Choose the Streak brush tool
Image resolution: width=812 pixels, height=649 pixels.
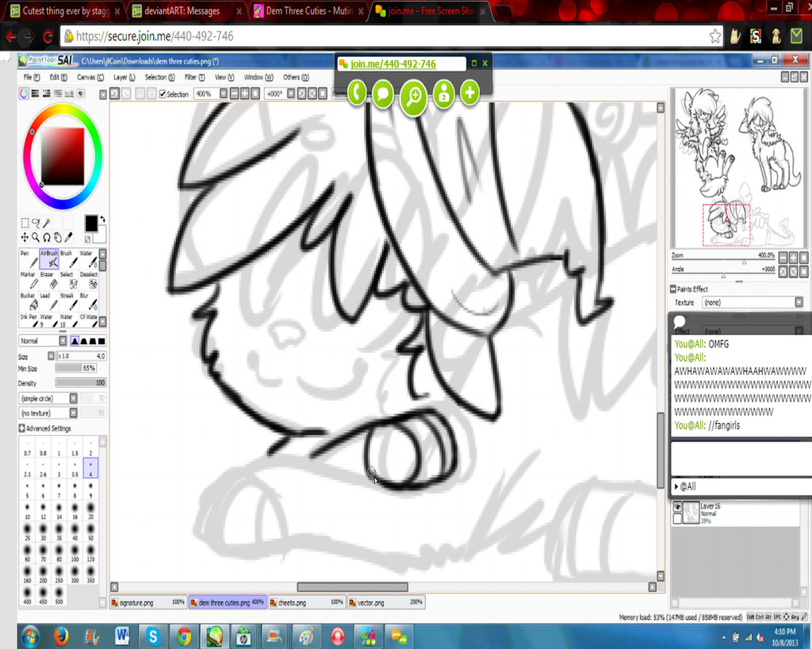coord(69,302)
